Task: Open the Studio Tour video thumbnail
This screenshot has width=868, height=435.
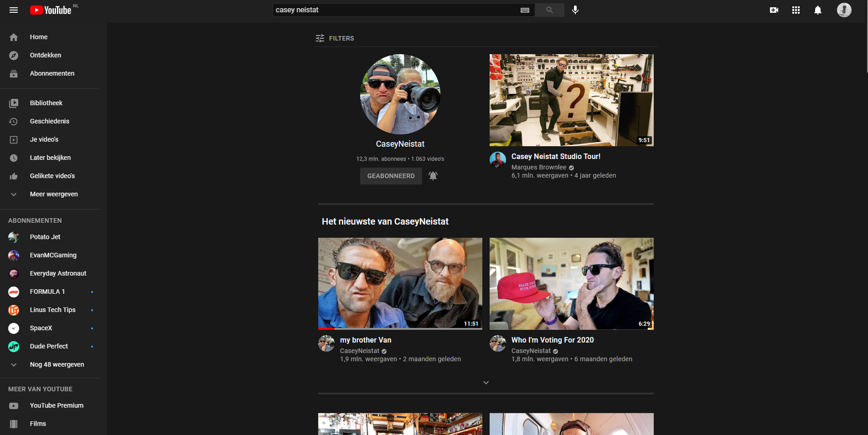Action: coord(572,100)
